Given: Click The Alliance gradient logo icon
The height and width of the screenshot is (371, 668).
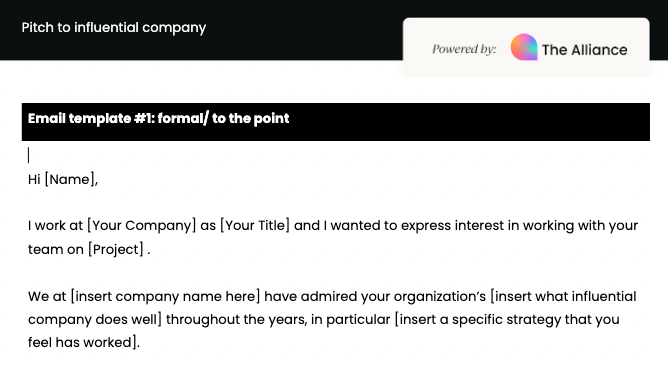Looking at the screenshot, I should pyautogui.click(x=524, y=47).
